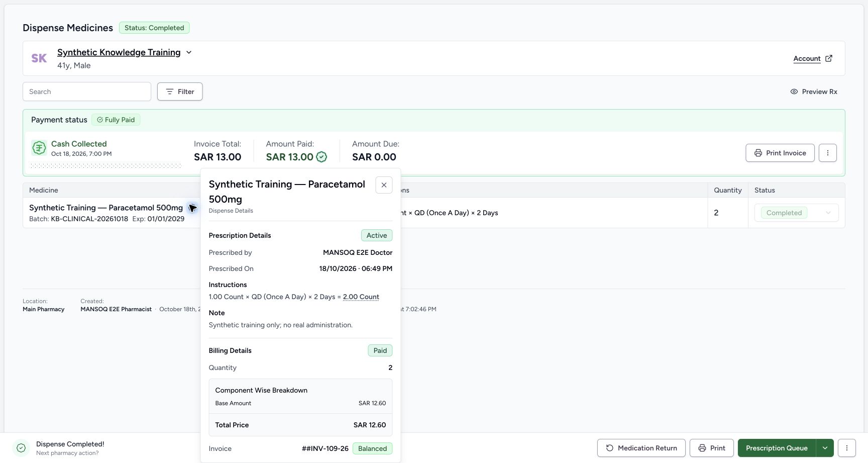Screen dimensions: 868x463
Task: Expand patient name chevron dropdown
Action: tap(189, 52)
